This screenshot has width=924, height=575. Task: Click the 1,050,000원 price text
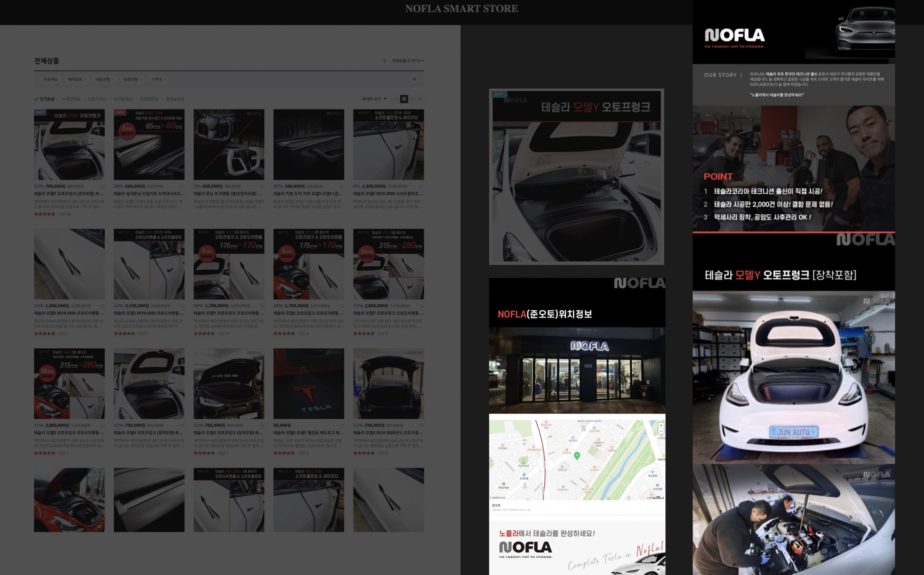(57, 306)
